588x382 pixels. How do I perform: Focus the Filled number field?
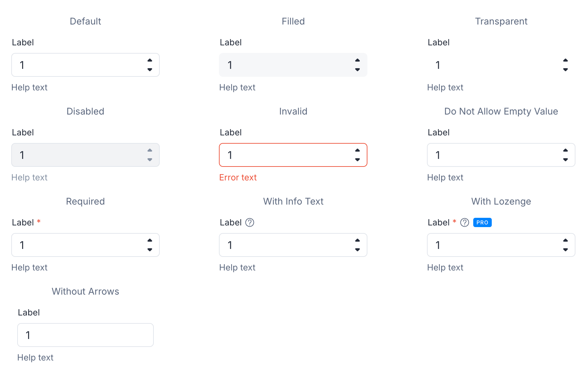click(x=293, y=65)
